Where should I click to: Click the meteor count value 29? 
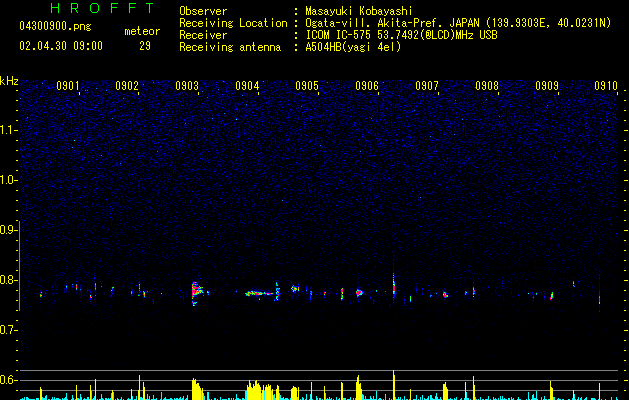[145, 46]
